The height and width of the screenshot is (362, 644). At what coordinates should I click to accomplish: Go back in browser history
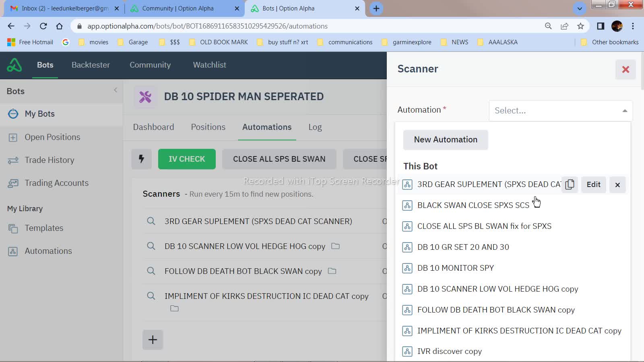tap(11, 26)
